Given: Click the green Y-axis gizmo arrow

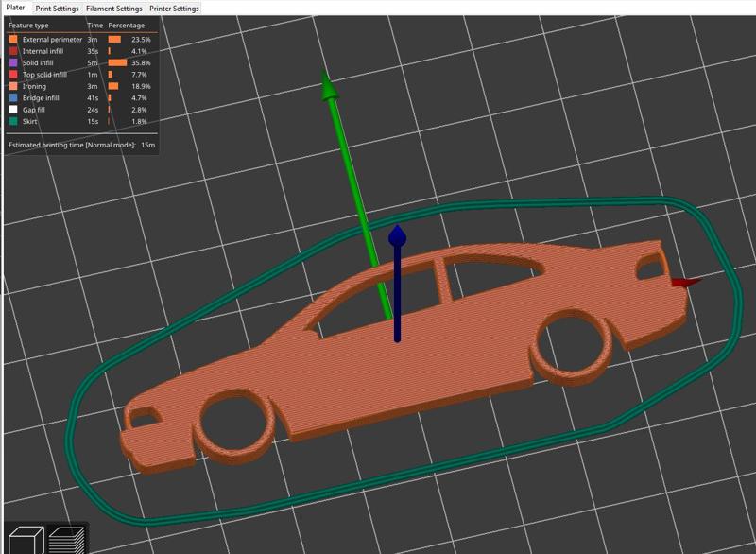Looking at the screenshot, I should [x=329, y=90].
